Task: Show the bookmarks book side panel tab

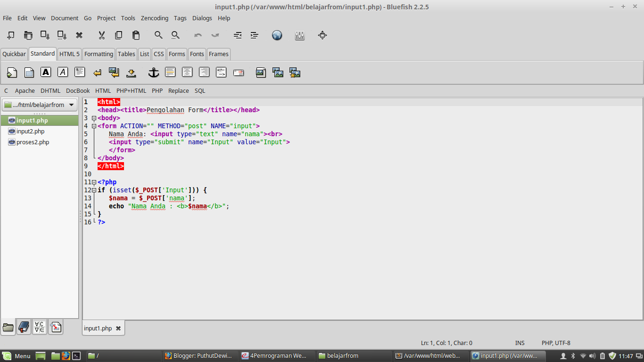Action: [x=24, y=327]
